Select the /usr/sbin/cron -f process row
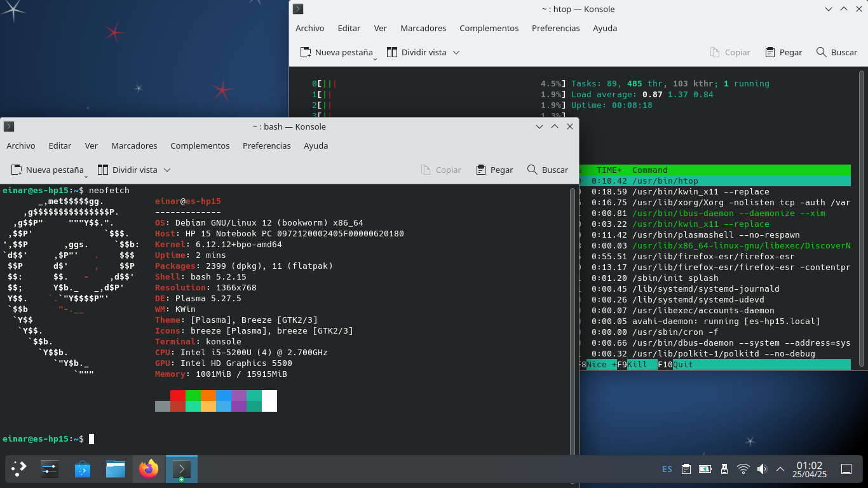The width and height of the screenshot is (868, 488). [x=715, y=332]
